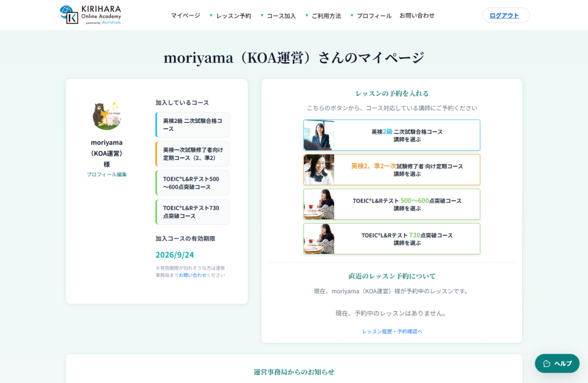This screenshot has height=383, width=588.
Task: Expand the プロフィール dropdown menu
Action: pos(371,16)
